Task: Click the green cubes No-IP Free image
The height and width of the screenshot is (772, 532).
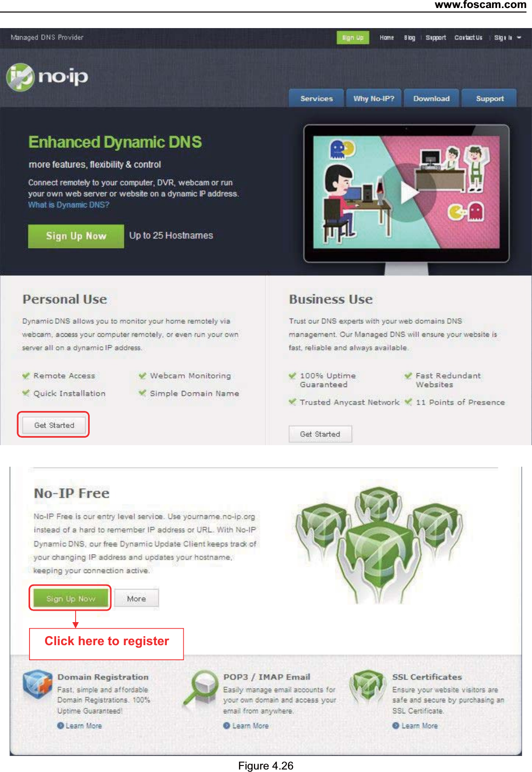Action: [380, 537]
